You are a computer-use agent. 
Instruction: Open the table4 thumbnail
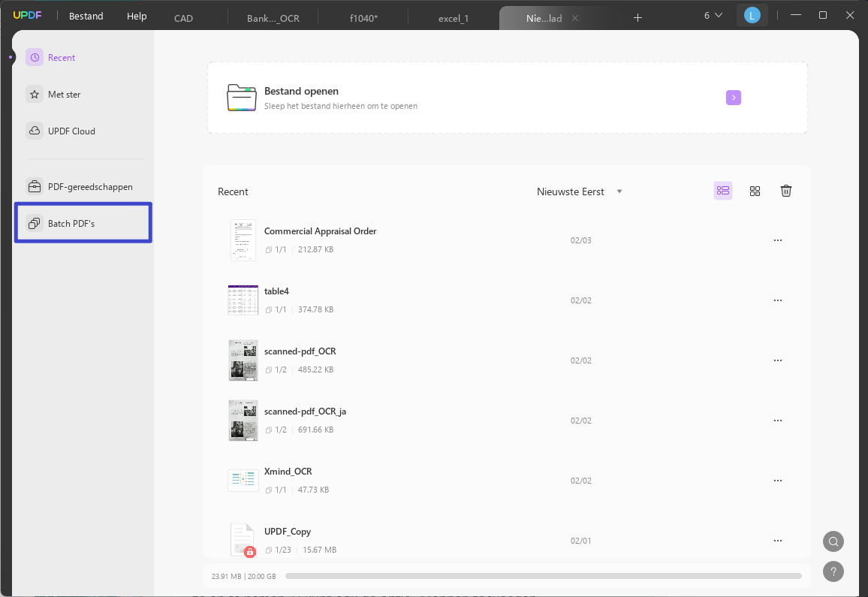click(x=243, y=300)
